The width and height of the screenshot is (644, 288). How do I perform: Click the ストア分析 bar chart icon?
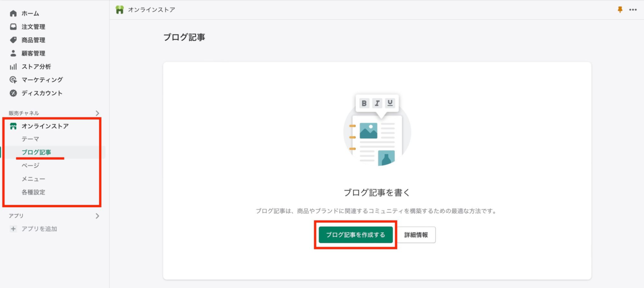pyautogui.click(x=13, y=66)
